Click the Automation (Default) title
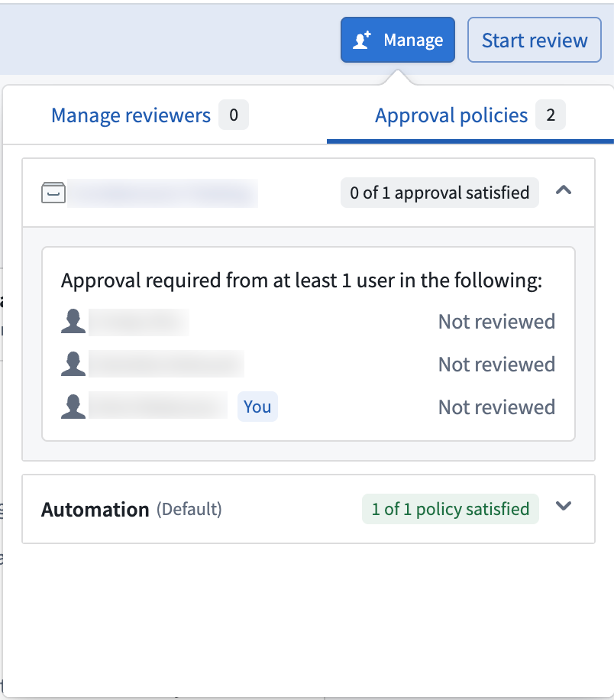 click(131, 510)
